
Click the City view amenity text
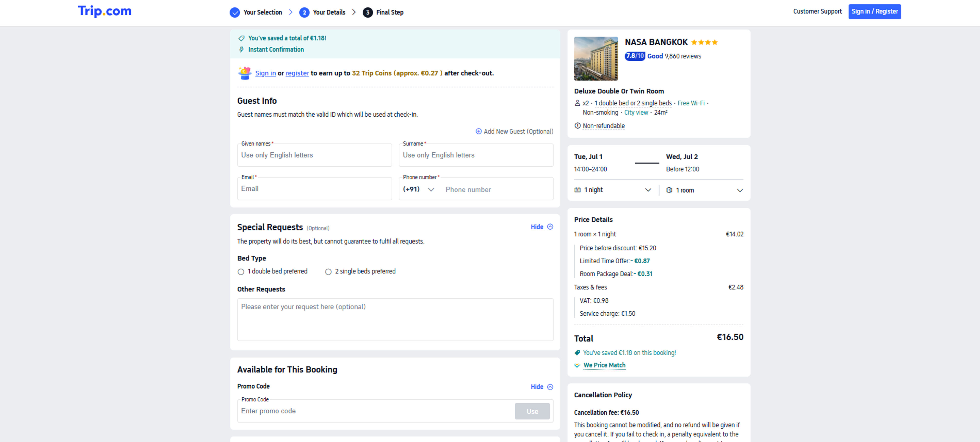[636, 113]
